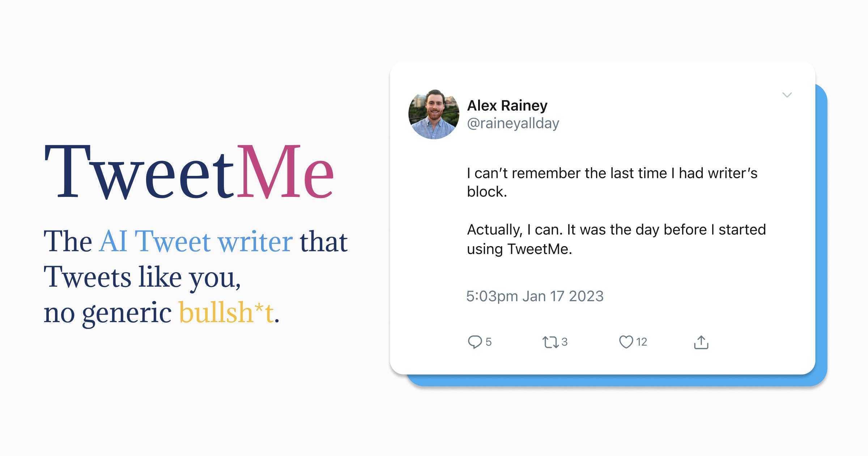
Task: Click the reply count number 5
Action: pos(489,342)
